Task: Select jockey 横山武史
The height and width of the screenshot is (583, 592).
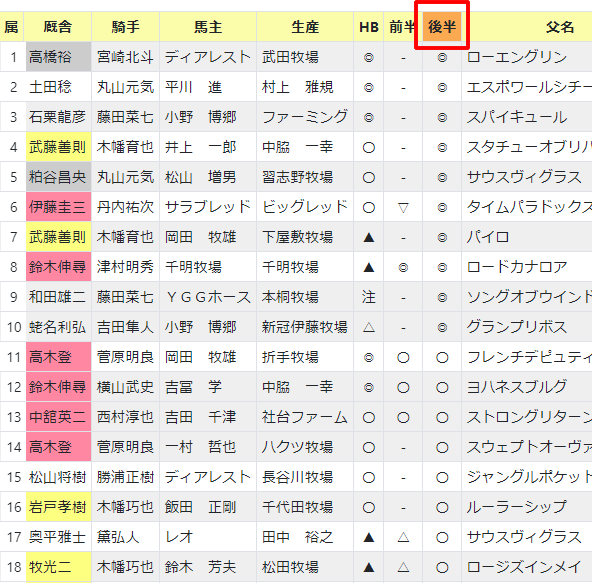Action: pyautogui.click(x=125, y=387)
